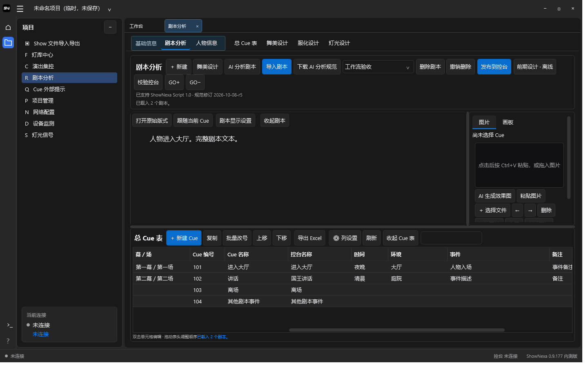Click the 导出 Excel button
The height and width of the screenshot is (368, 588).
click(310, 238)
